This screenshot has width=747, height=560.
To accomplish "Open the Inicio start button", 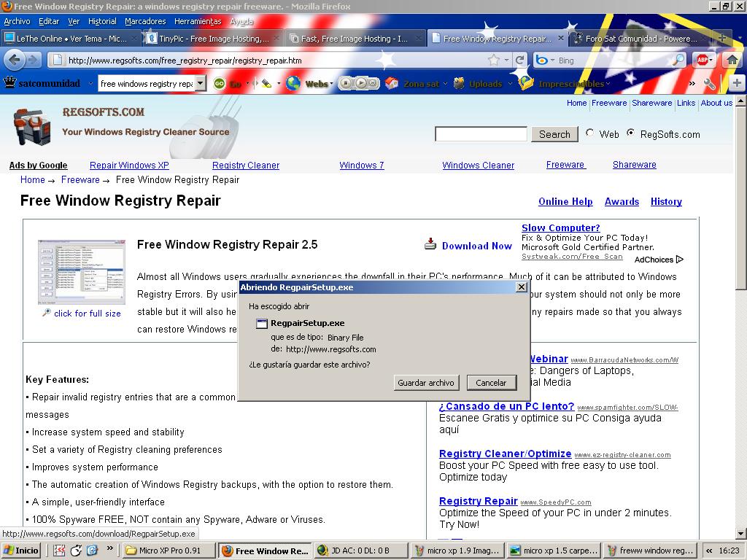I will [x=21, y=551].
